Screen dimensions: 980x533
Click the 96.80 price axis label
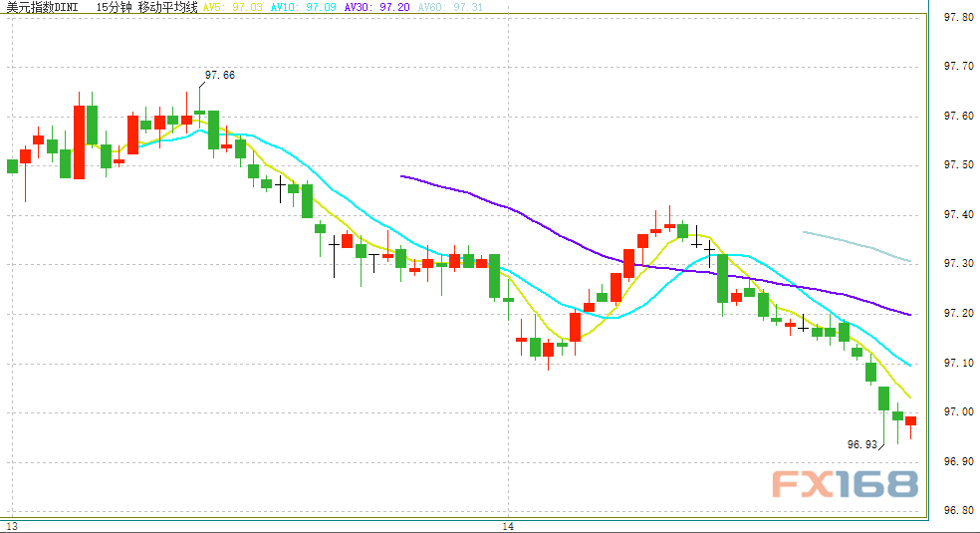[957, 510]
